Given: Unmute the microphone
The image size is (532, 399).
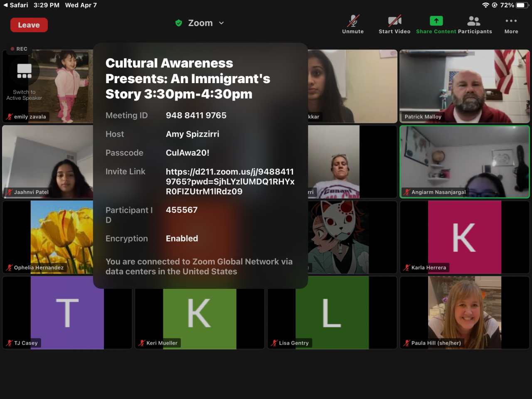Looking at the screenshot, I should pos(353,25).
